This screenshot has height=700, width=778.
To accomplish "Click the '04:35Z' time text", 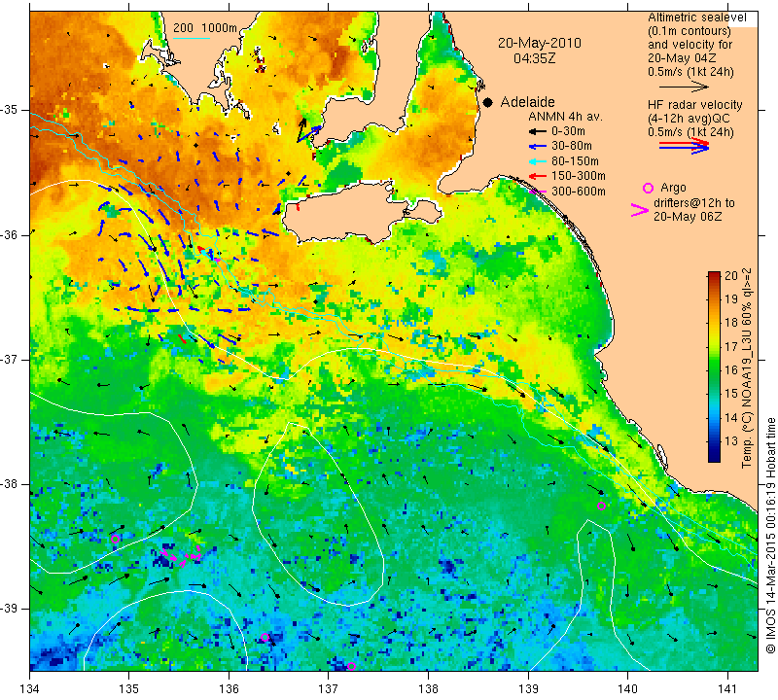I will coord(534,58).
